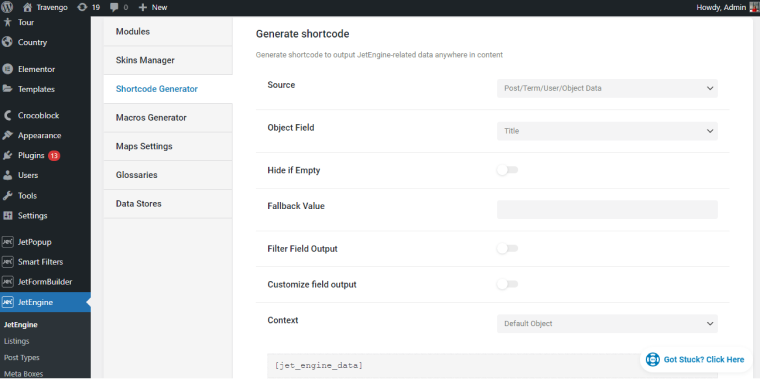The width and height of the screenshot is (760, 379).
Task: Click the lifebuoy Got Stuck help icon
Action: click(x=653, y=360)
